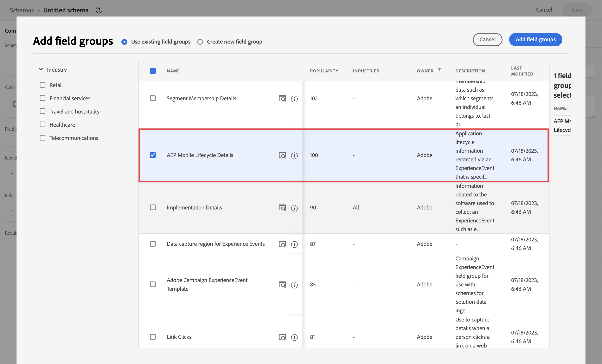The image size is (602, 364).
Task: Select Create new field group option
Action: pos(200,42)
